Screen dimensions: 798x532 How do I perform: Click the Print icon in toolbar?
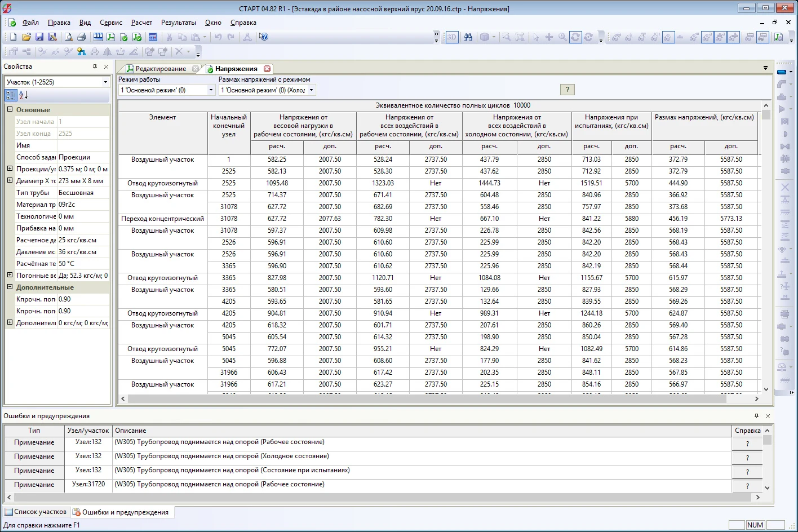point(81,37)
